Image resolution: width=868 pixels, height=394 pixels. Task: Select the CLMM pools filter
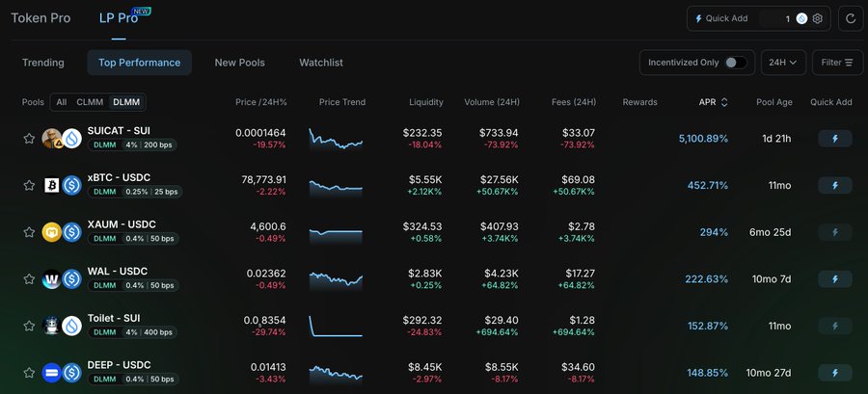(x=90, y=102)
